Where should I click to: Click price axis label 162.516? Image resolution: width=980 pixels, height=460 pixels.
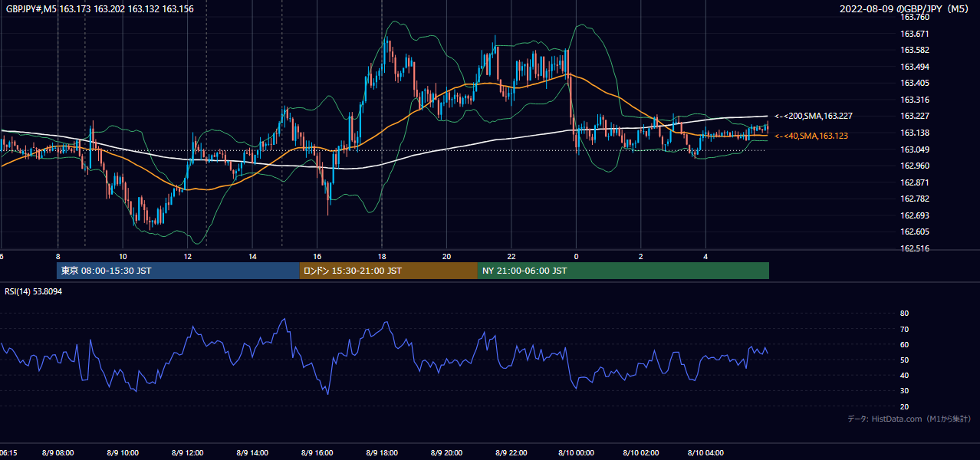click(914, 248)
